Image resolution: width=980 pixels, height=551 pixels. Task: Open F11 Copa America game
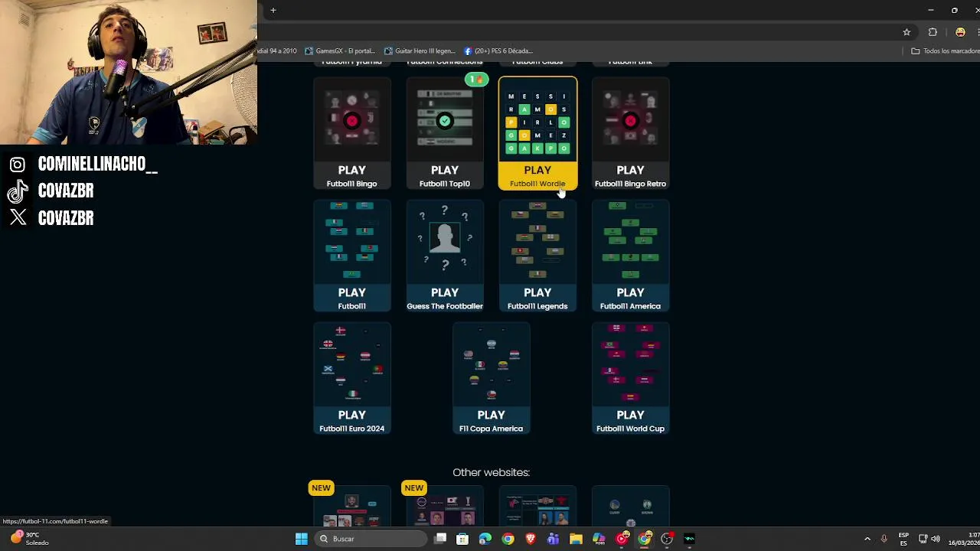tap(491, 378)
